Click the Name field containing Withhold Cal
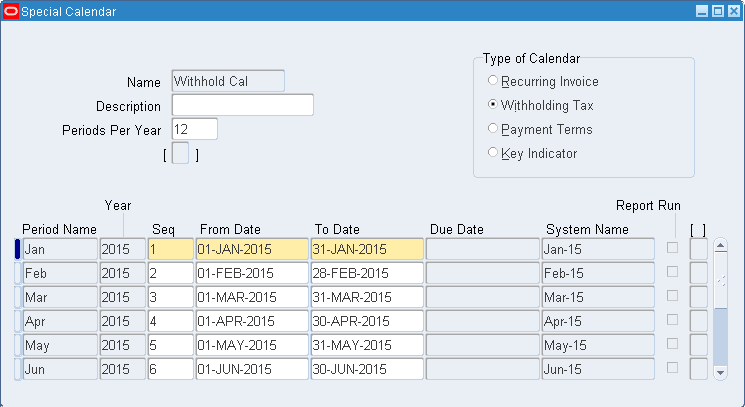 (228, 81)
